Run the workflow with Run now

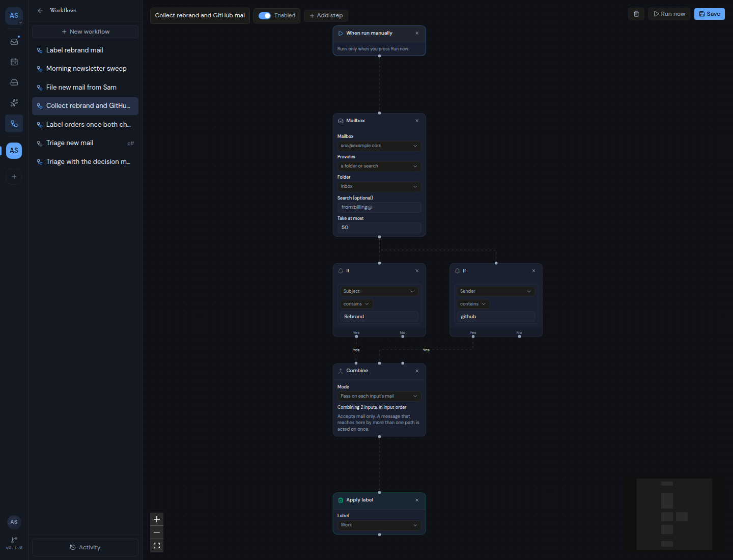(x=669, y=14)
